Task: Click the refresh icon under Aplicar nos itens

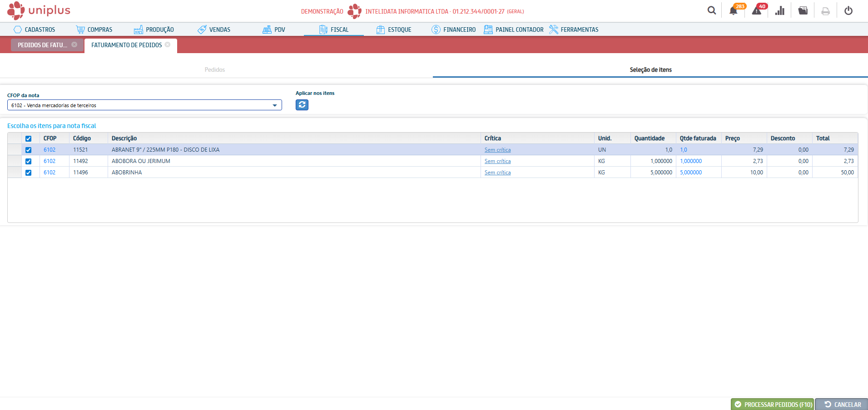Action: click(x=302, y=105)
